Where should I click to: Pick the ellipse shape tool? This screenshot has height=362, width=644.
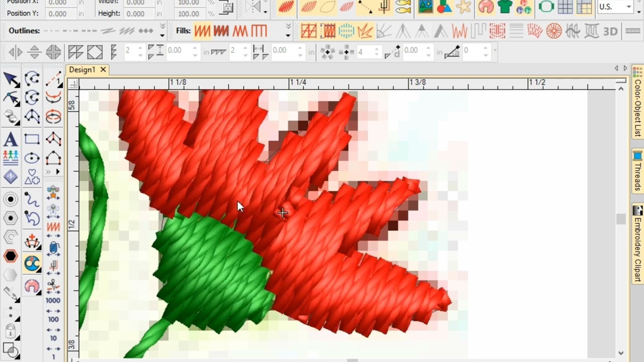click(32, 158)
